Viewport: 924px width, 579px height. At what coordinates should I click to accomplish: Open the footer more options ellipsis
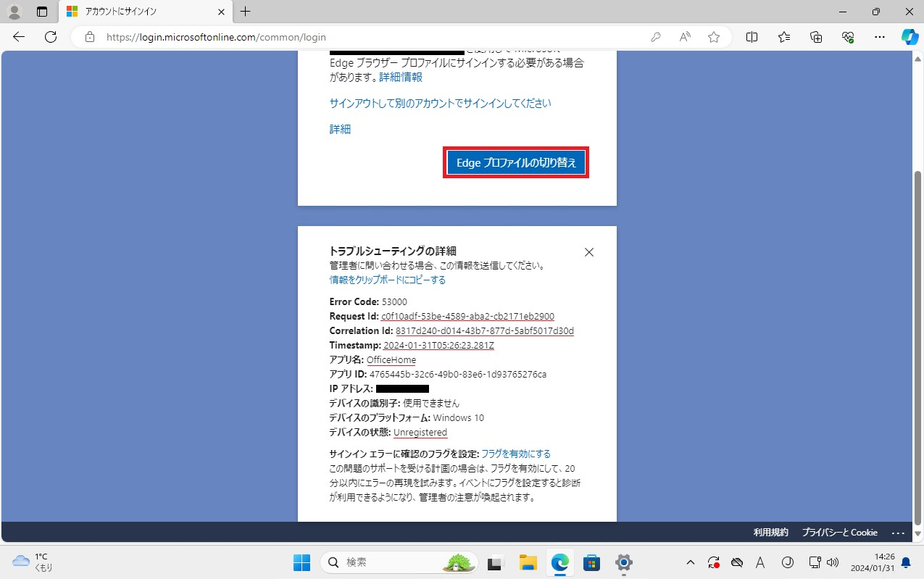(x=899, y=533)
